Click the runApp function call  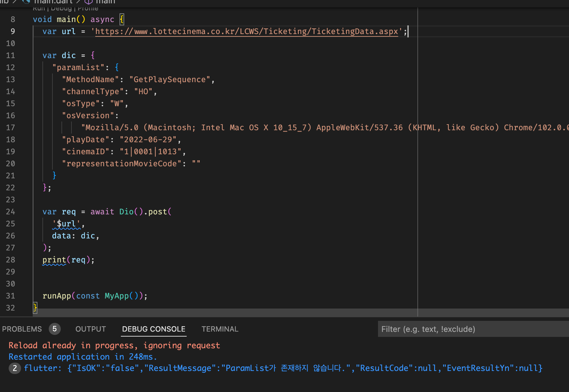[x=57, y=296]
